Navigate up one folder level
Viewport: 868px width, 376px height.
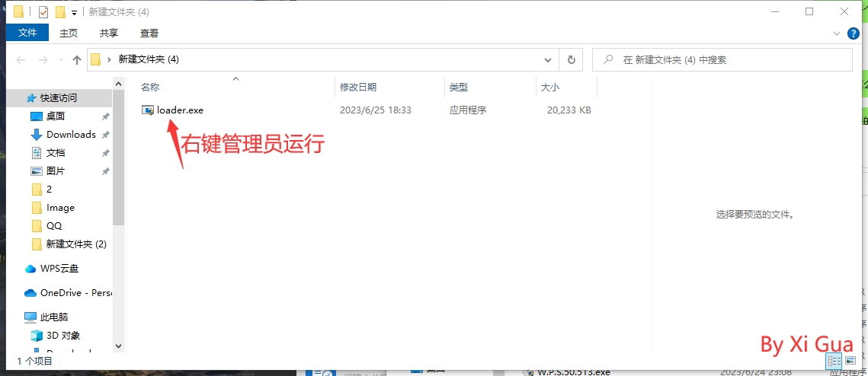[x=76, y=60]
